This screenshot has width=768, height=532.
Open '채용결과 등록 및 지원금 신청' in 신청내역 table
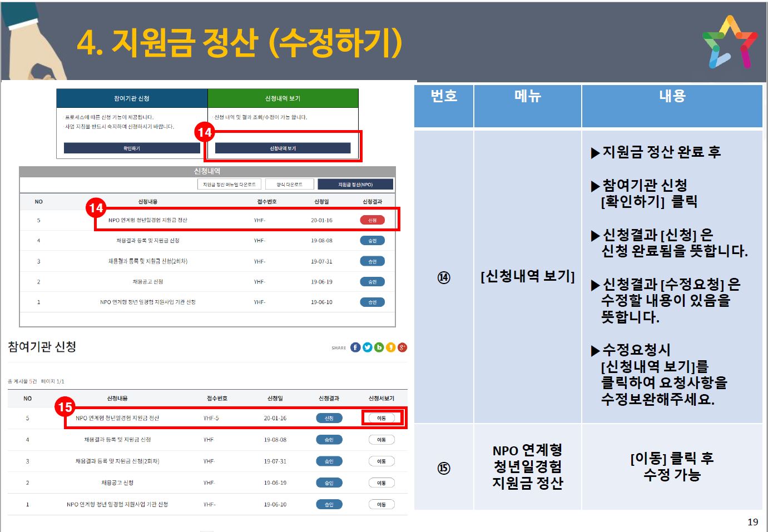point(148,241)
